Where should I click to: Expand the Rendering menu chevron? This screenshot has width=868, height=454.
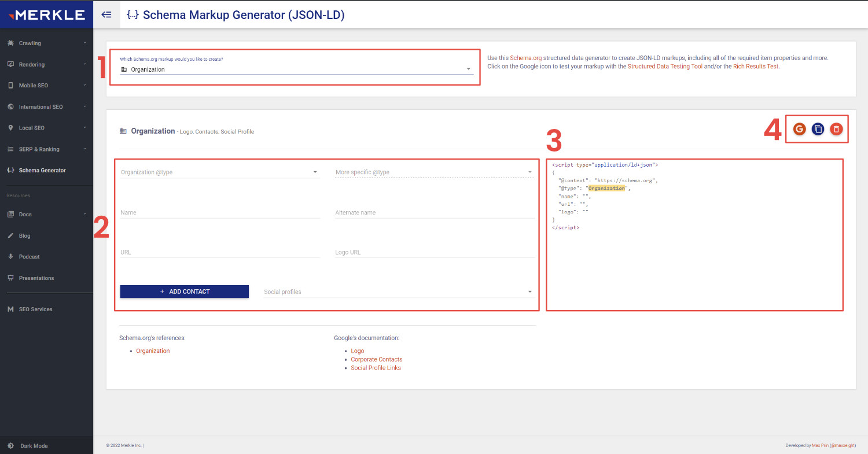coord(84,64)
